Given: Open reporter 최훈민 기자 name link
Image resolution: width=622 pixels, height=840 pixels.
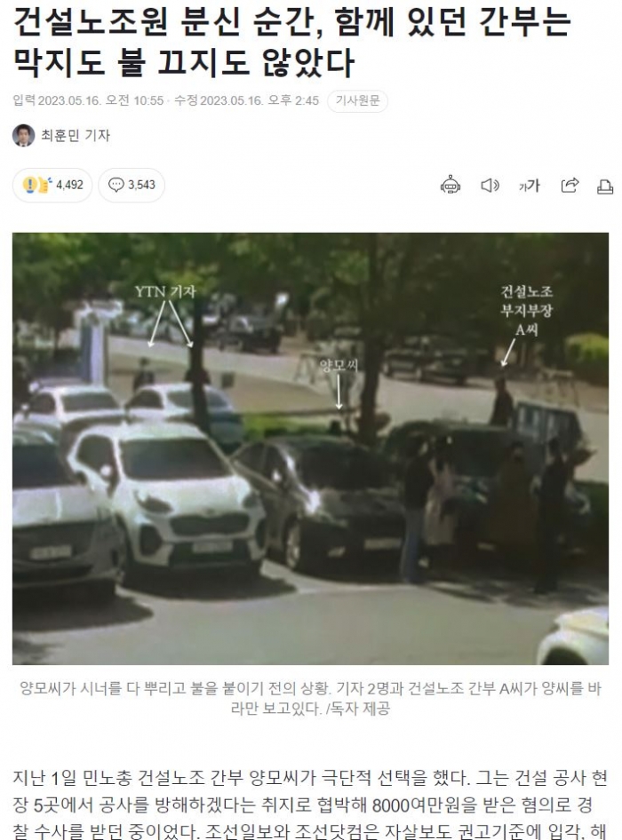Looking at the screenshot, I should (76, 136).
